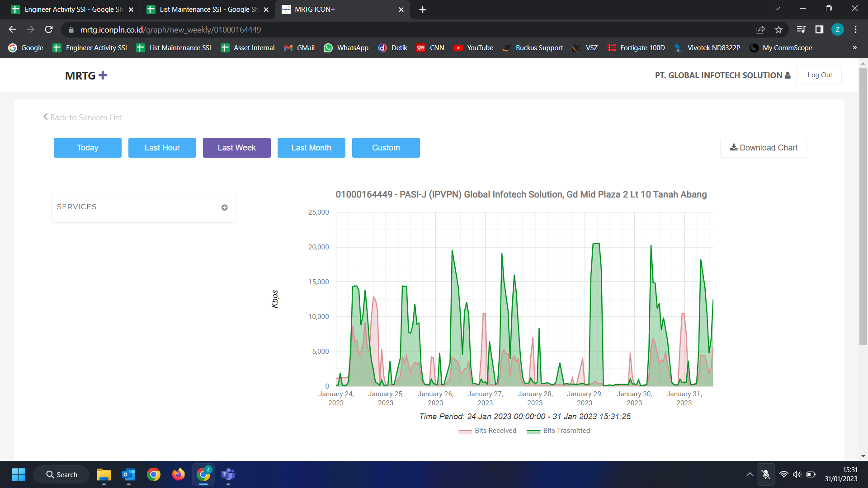Expand the SERVICES panel plus icon

tap(224, 207)
